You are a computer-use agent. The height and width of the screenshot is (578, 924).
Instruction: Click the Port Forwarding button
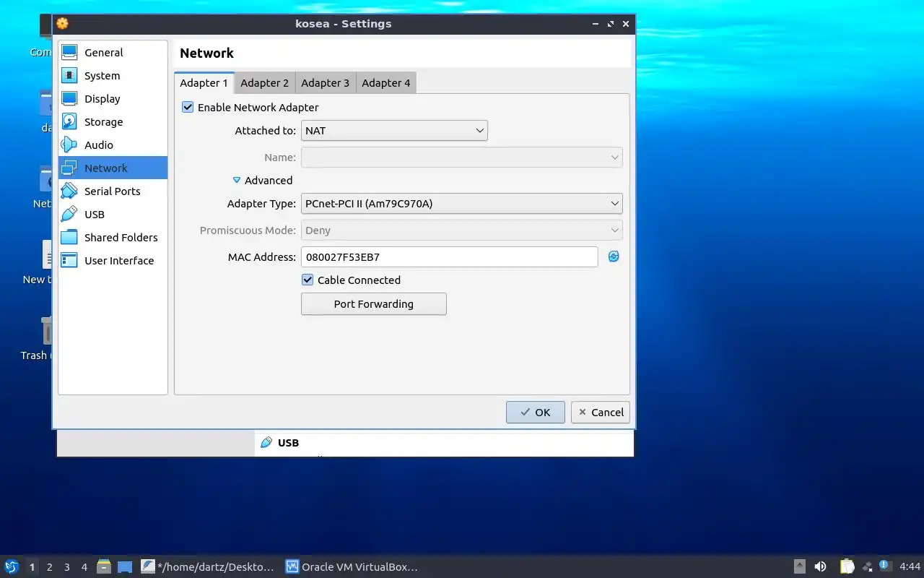[x=374, y=304]
